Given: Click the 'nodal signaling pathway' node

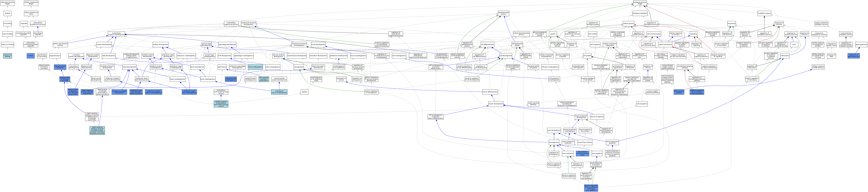Looking at the screenshot, I should pos(533,104).
